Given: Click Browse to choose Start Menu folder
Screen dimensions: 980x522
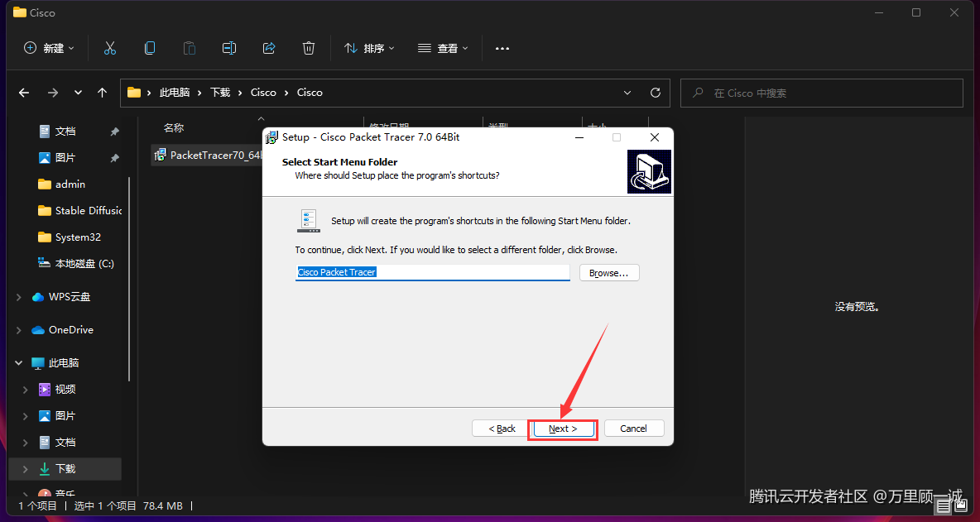Looking at the screenshot, I should (608, 273).
